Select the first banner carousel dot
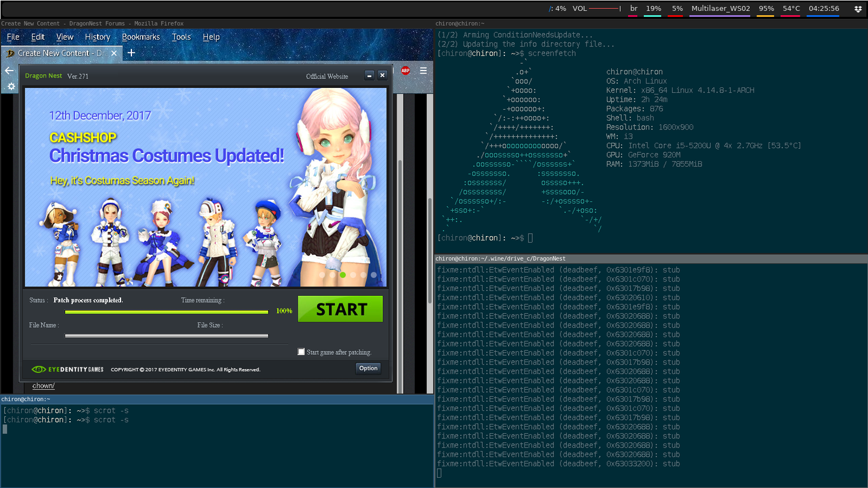The image size is (868, 488). [322, 275]
